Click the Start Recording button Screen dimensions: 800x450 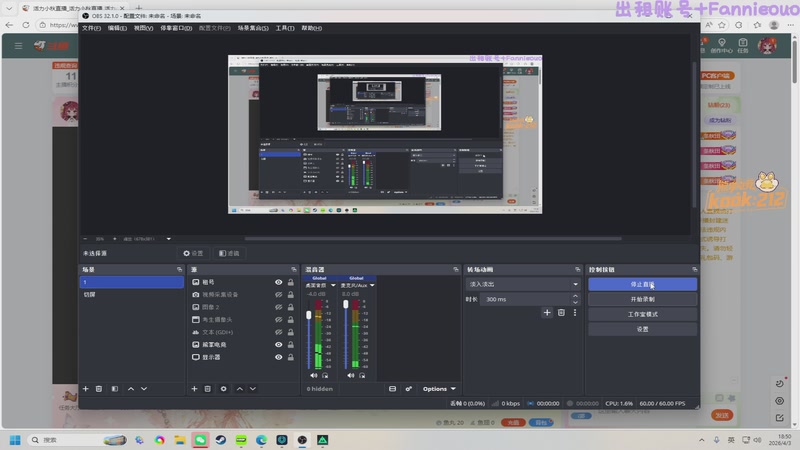coord(642,299)
